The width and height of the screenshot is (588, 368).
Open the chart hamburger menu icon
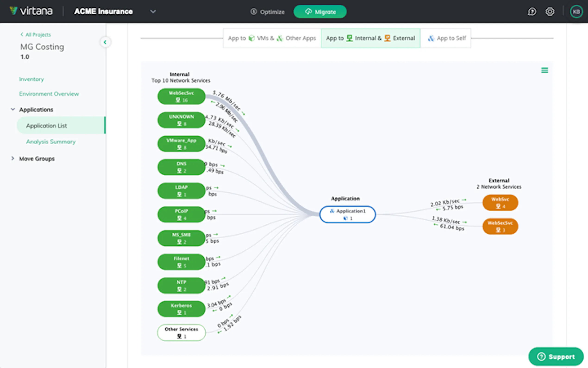(x=544, y=70)
